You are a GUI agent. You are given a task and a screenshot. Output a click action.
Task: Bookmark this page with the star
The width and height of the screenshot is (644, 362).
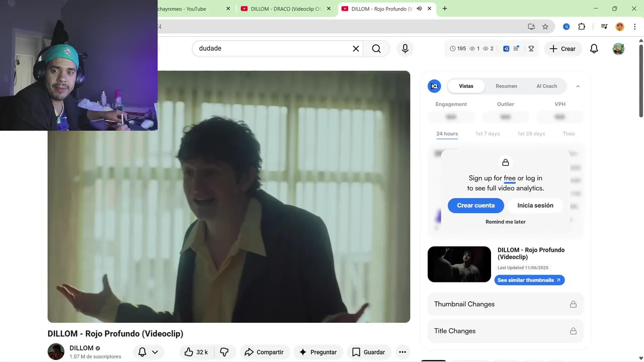click(545, 27)
